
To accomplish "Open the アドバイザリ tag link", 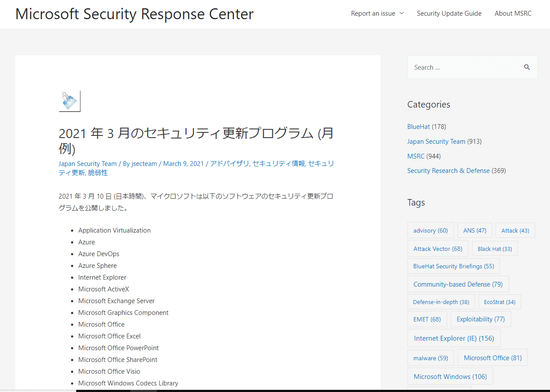I will (229, 164).
